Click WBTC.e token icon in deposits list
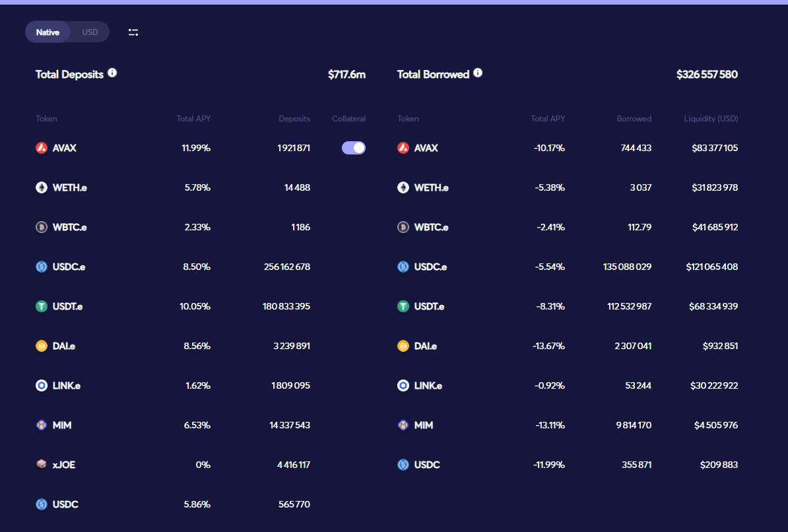 (x=42, y=227)
